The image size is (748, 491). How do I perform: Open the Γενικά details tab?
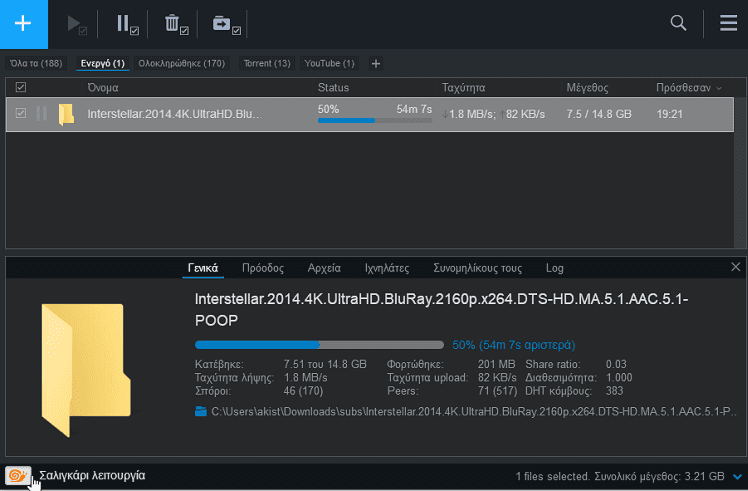point(203,268)
